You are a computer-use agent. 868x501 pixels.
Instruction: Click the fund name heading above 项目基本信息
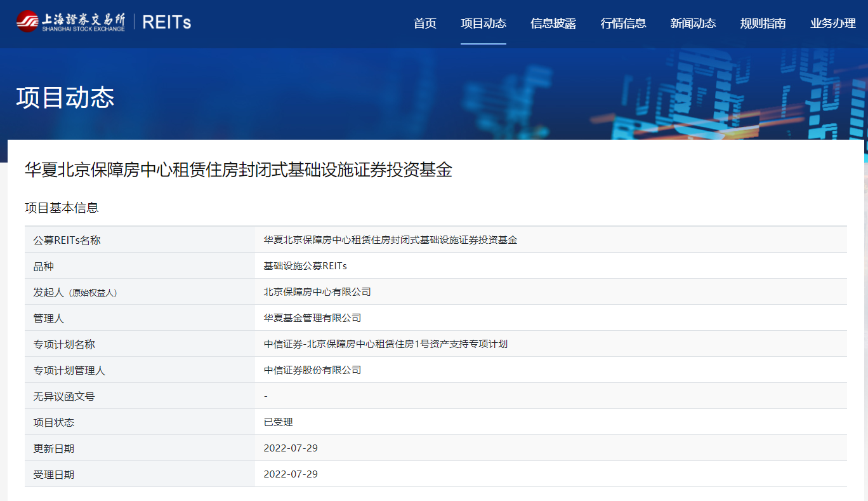click(238, 170)
